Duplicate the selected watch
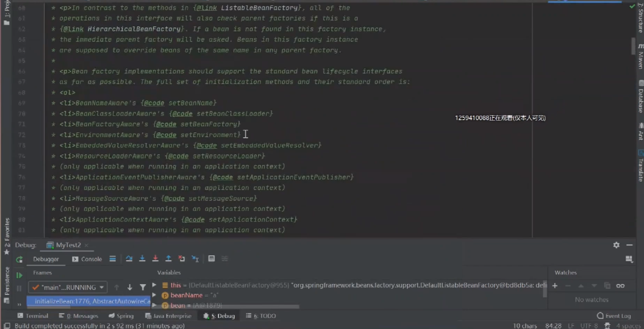 point(607,286)
